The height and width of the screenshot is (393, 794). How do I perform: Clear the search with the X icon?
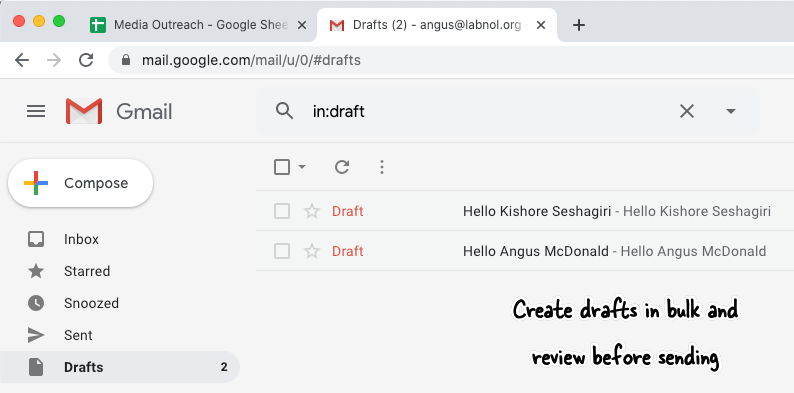coord(687,111)
